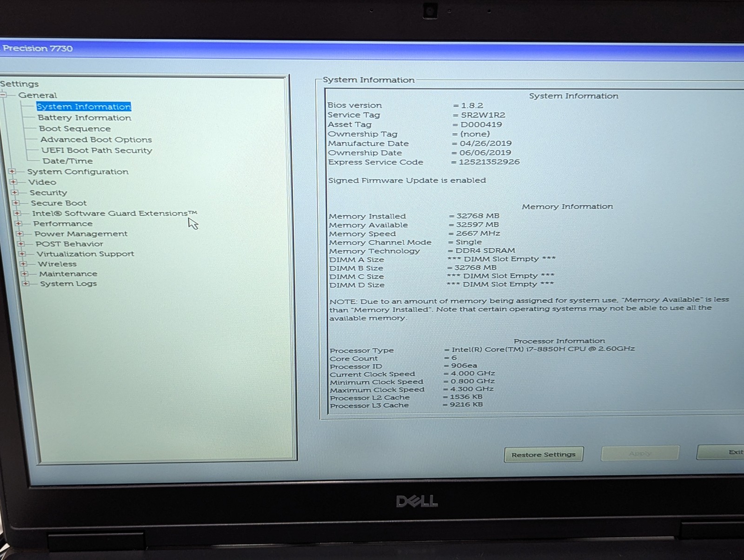
Task: Expand the Virtualization Support node
Action: [22, 254]
